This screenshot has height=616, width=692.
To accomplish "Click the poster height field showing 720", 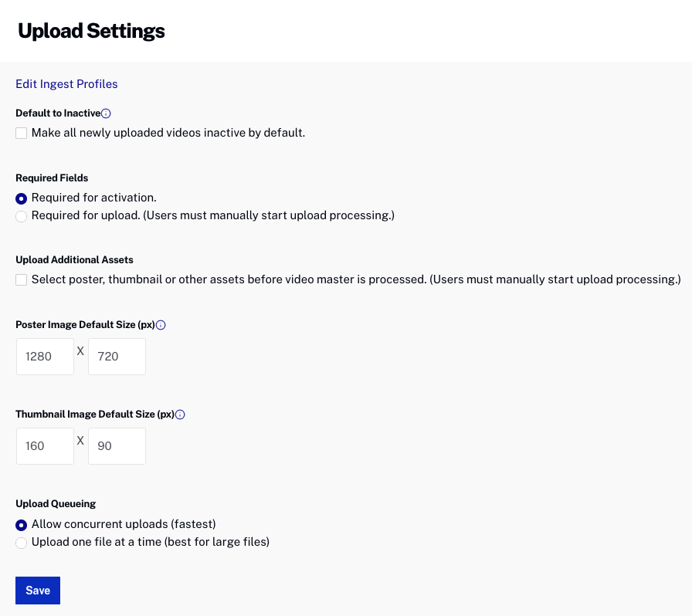I will [x=117, y=357].
